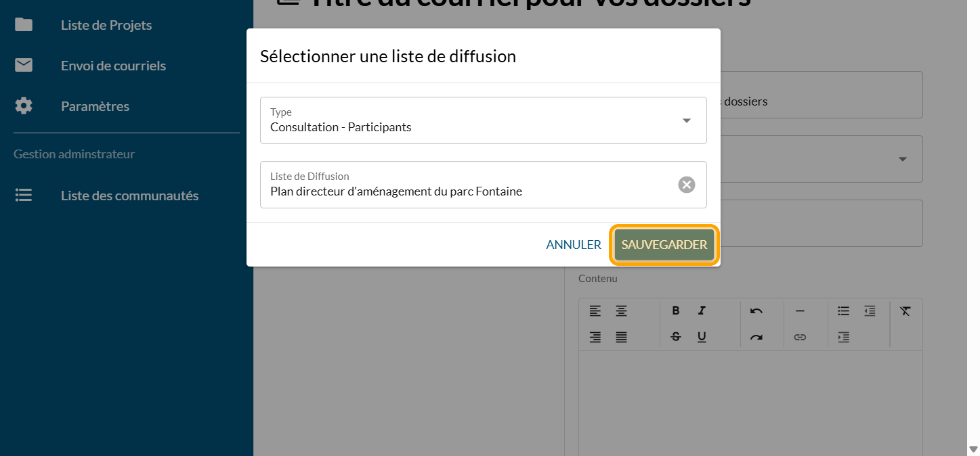Viewport: 980px width, 456px height.
Task: Toggle strikethrough formatting
Action: [x=675, y=337]
